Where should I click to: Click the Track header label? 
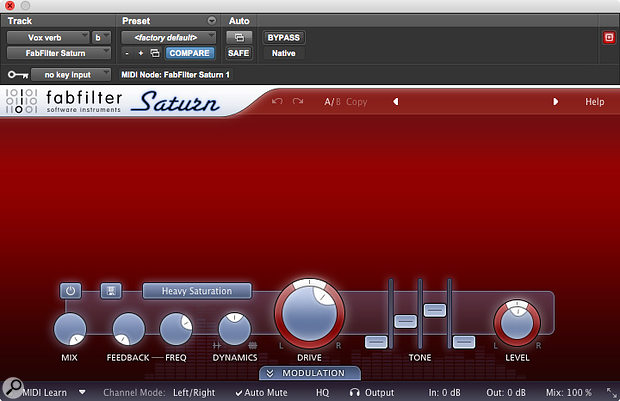coord(20,21)
